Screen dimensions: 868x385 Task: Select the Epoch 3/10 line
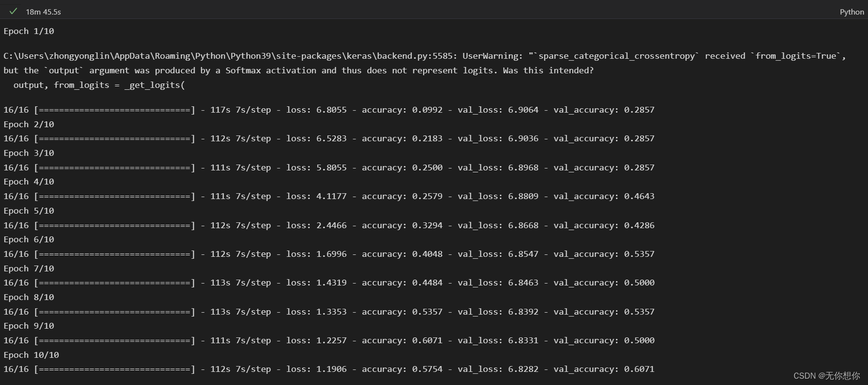click(x=29, y=153)
